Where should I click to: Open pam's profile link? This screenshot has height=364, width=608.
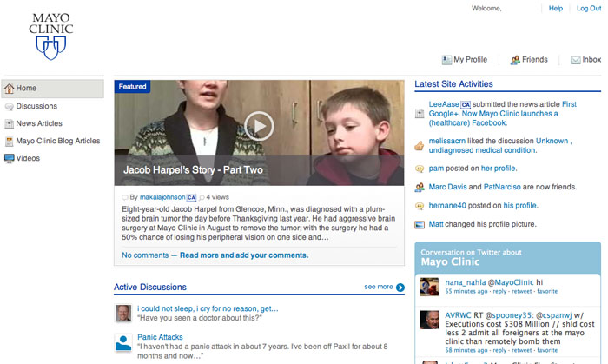tap(436, 169)
